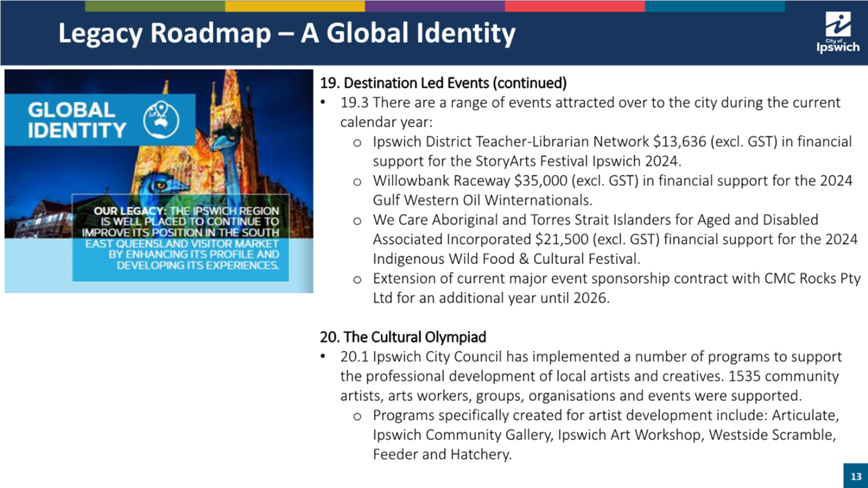Click the 'GLOBAL IDENTITY' label in the image
Viewport: 868px width, 488px height.
click(77, 120)
